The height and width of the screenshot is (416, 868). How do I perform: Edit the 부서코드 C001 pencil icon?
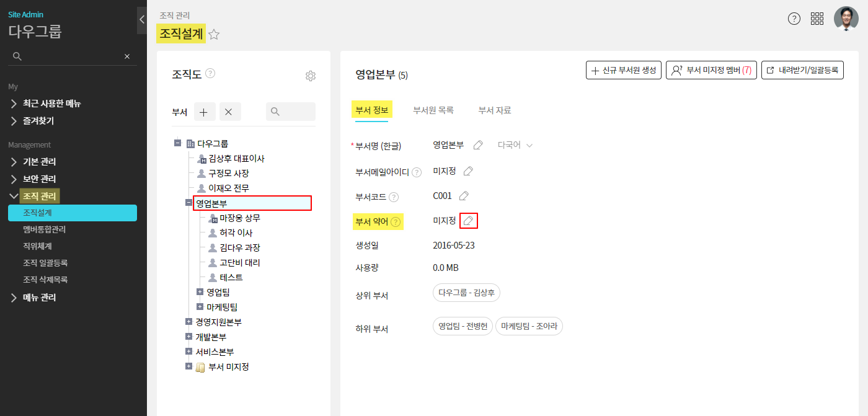[464, 196]
